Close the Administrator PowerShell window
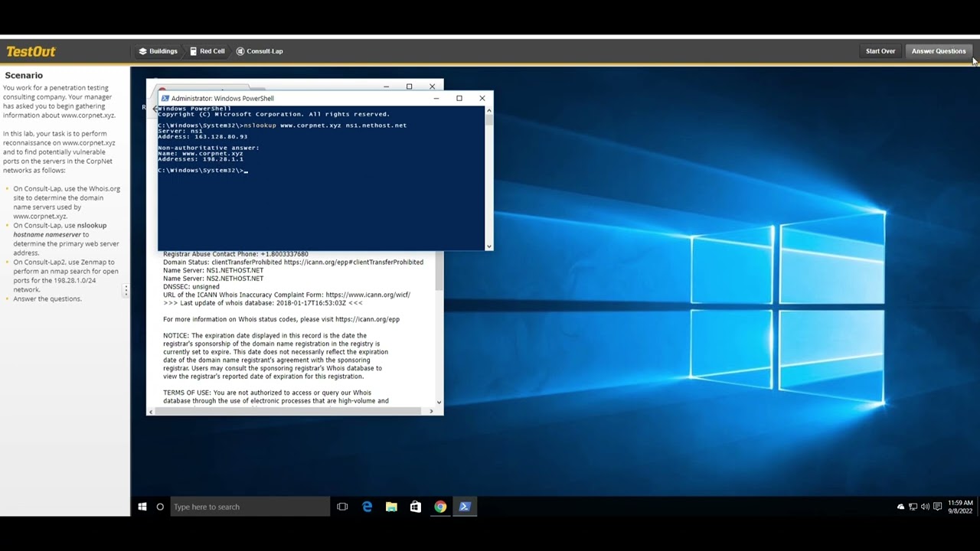This screenshot has width=980, height=551. click(482, 98)
